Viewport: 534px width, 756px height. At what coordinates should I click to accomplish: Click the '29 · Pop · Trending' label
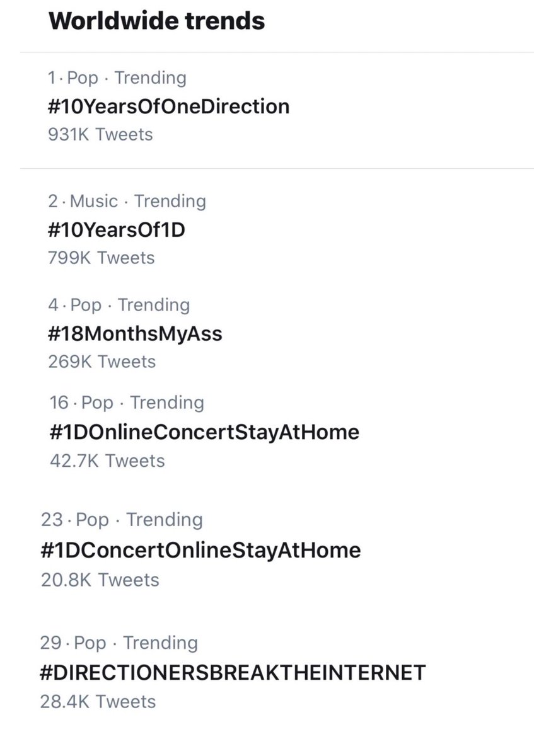tap(119, 643)
